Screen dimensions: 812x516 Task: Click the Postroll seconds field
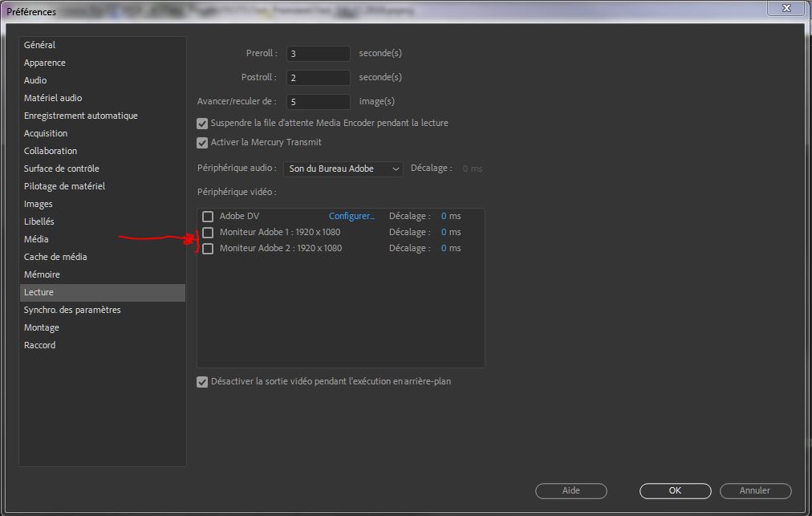319,78
